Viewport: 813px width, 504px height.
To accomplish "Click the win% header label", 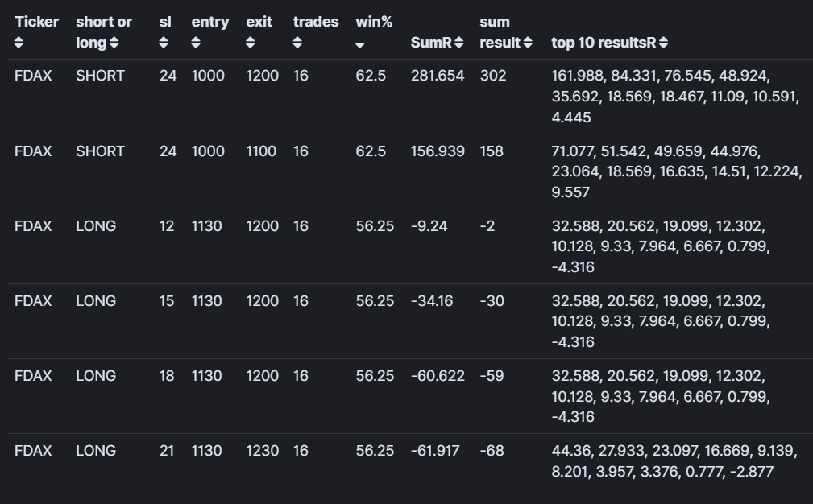I will (374, 22).
